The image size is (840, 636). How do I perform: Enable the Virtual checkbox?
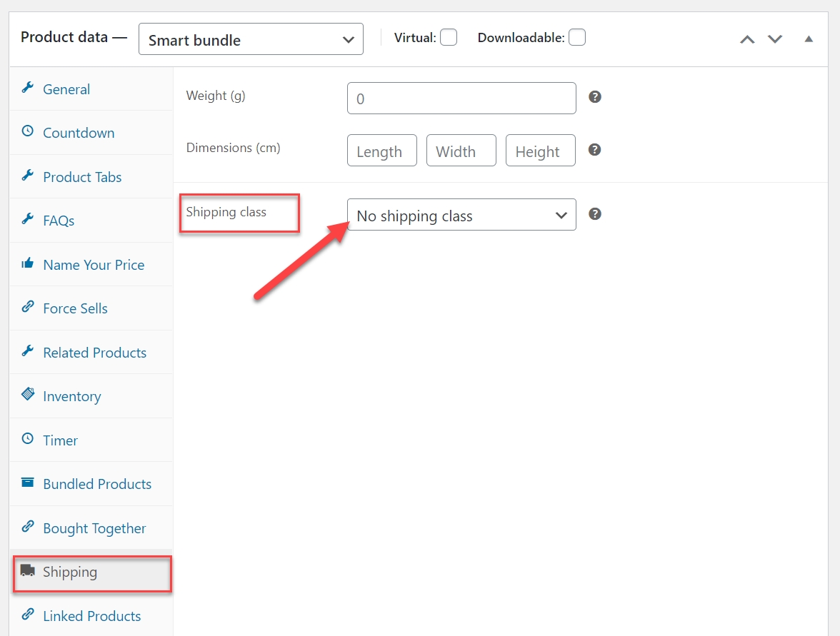tap(449, 38)
